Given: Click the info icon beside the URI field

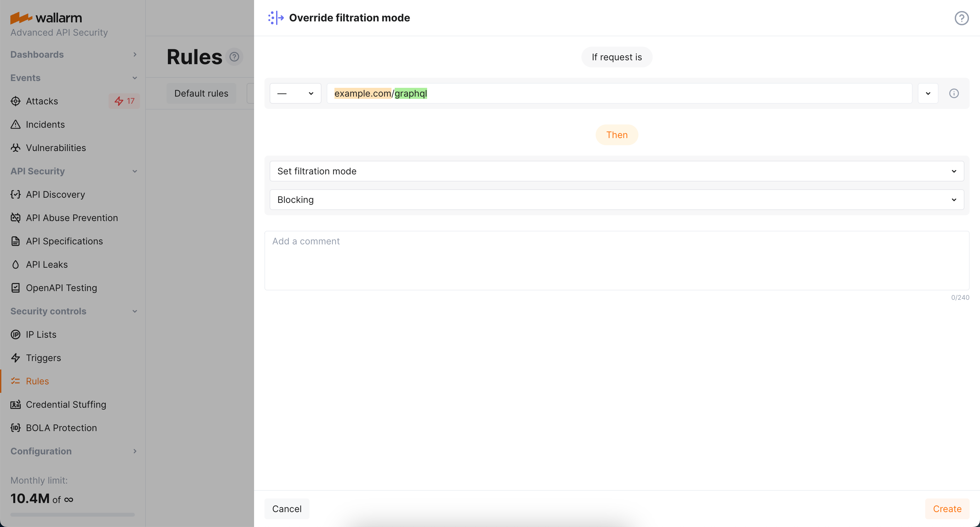Looking at the screenshot, I should (x=954, y=93).
